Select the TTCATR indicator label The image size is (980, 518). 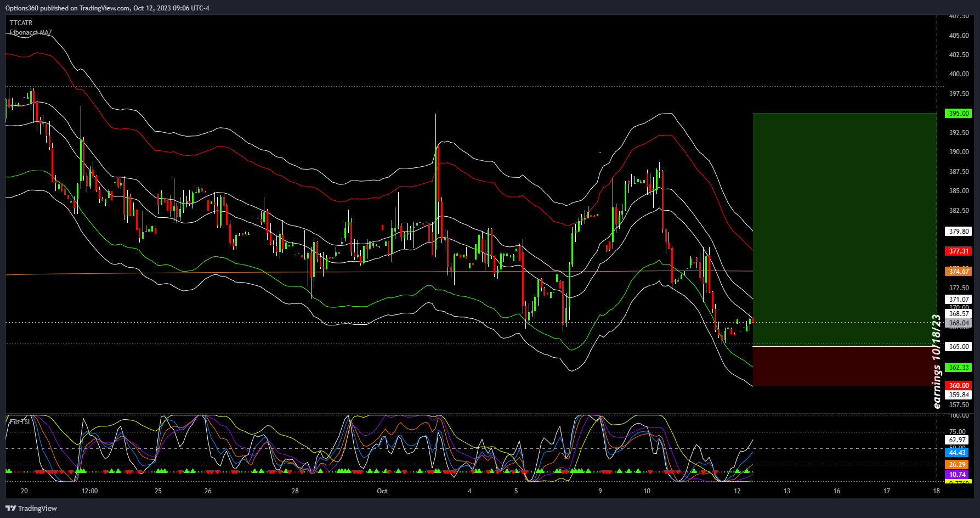click(x=21, y=23)
